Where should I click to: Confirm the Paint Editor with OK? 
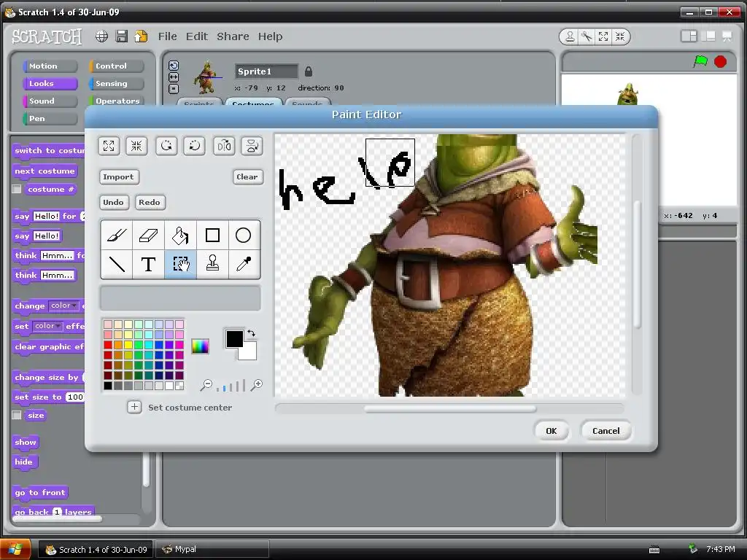point(551,430)
